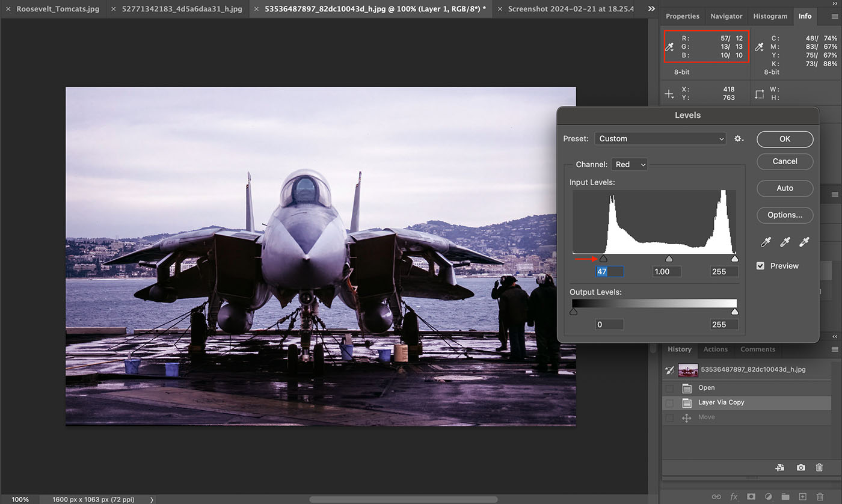The height and width of the screenshot is (504, 842).
Task: Click the input white point slider handle
Action: [x=734, y=259]
